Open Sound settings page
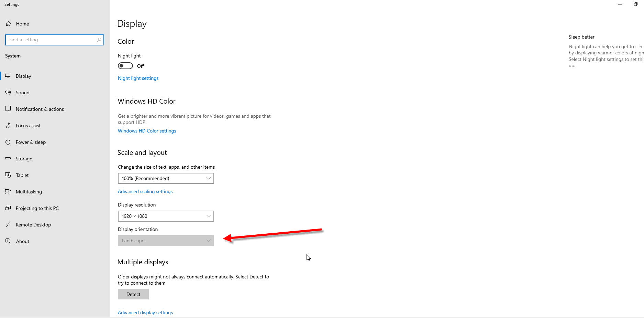644x318 pixels. pyautogui.click(x=55, y=93)
